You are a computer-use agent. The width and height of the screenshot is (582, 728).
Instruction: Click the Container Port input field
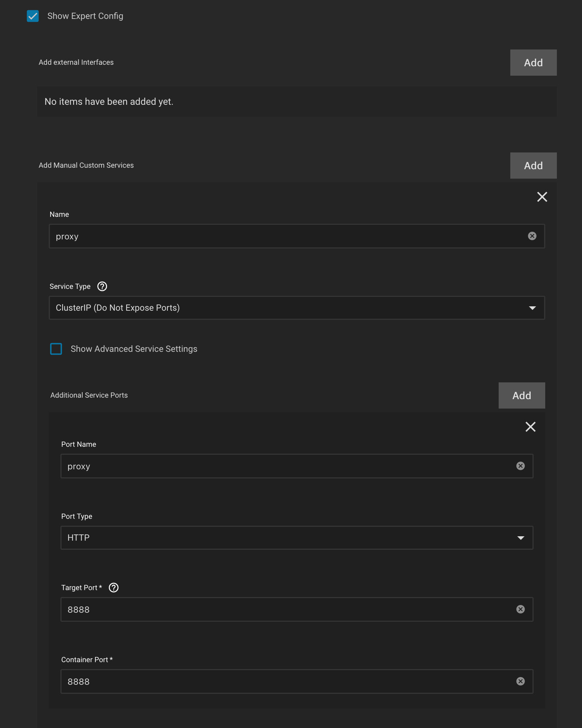click(297, 681)
